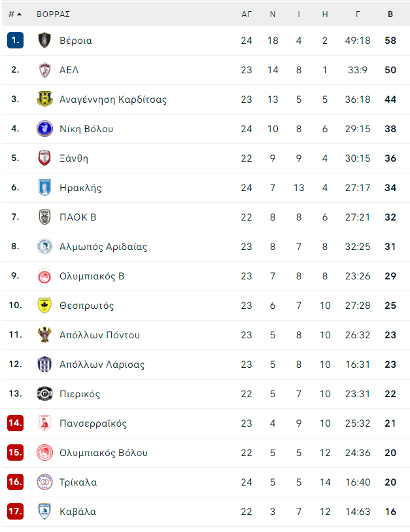Image resolution: width=410 pixels, height=532 pixels.
Task: Sort by the ΑΓ games played header
Action: click(247, 14)
